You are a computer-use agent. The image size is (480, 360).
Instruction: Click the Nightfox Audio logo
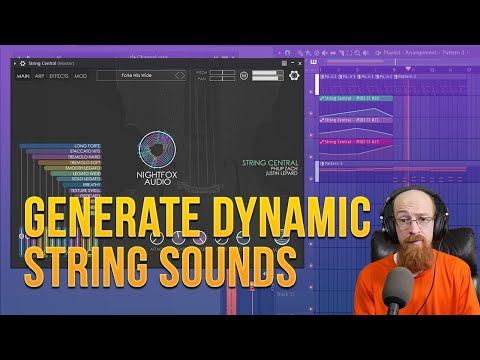(157, 158)
